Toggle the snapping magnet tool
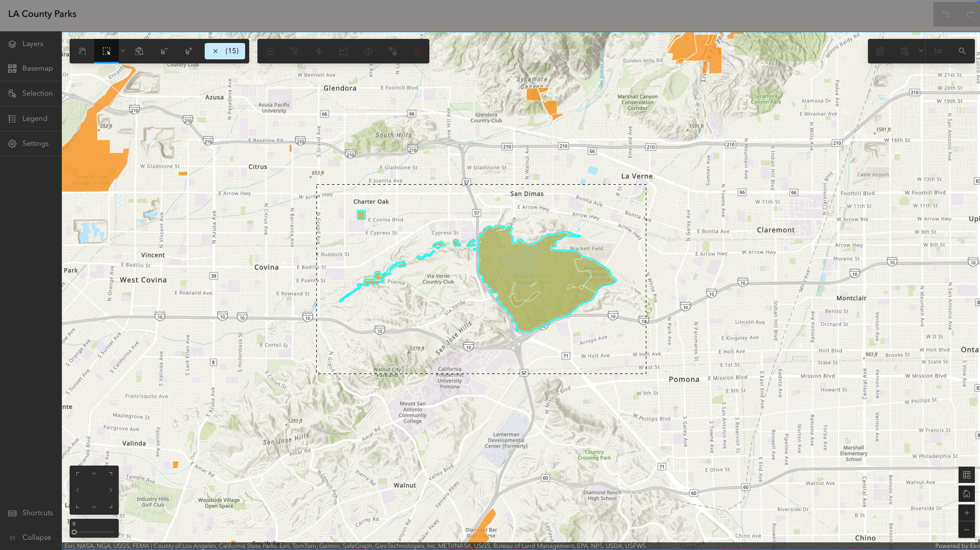Image resolution: width=980 pixels, height=550 pixels. (x=938, y=51)
